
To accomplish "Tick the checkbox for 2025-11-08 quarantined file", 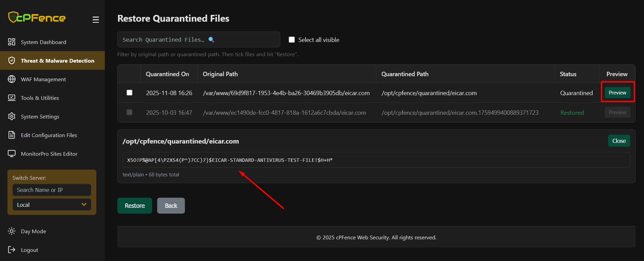I will coord(129,93).
